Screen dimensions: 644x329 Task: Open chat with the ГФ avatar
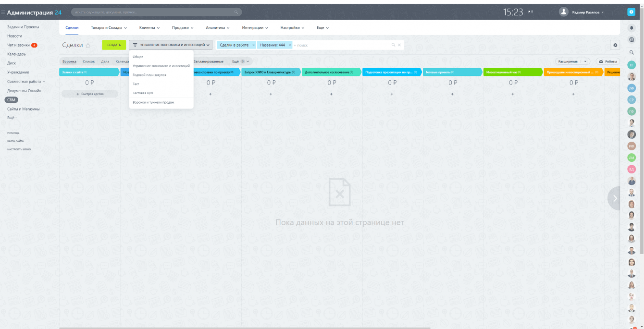point(632,111)
